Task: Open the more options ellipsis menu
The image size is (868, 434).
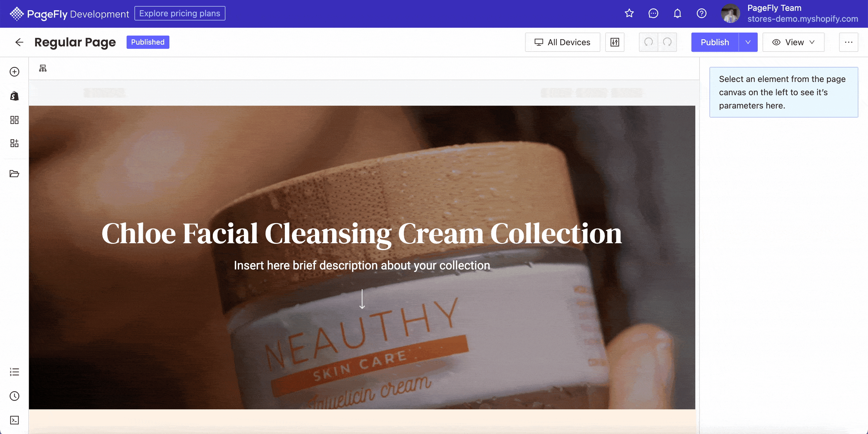Action: (x=848, y=42)
